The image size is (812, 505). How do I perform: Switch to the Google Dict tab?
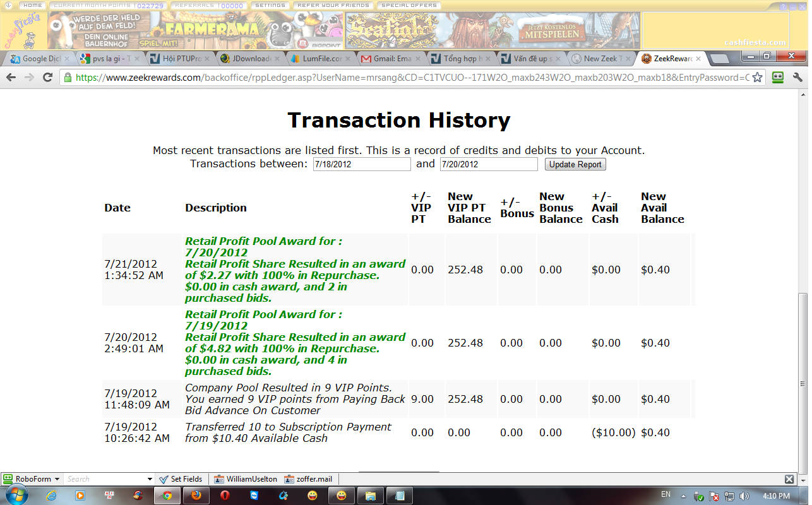(x=39, y=59)
